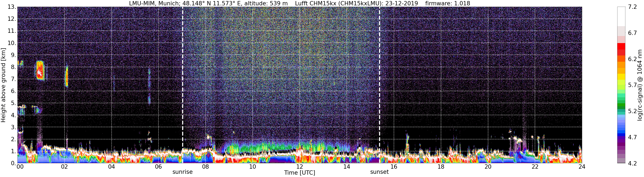Click the x-axis tick label 12
Viewport: 644px width, 177px height.
click(x=299, y=167)
